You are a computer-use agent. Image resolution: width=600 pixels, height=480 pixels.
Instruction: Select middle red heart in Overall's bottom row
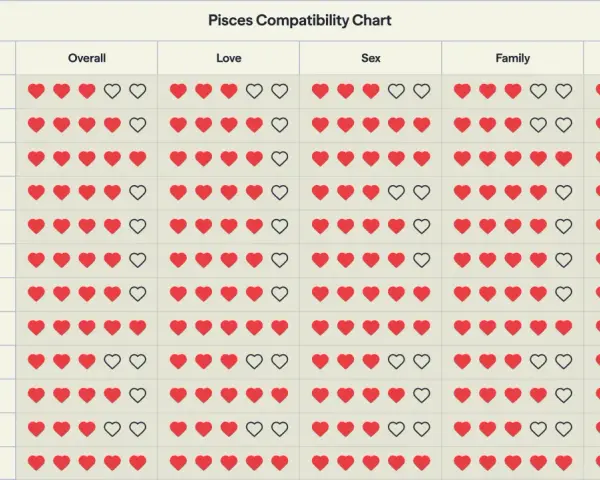point(87,462)
